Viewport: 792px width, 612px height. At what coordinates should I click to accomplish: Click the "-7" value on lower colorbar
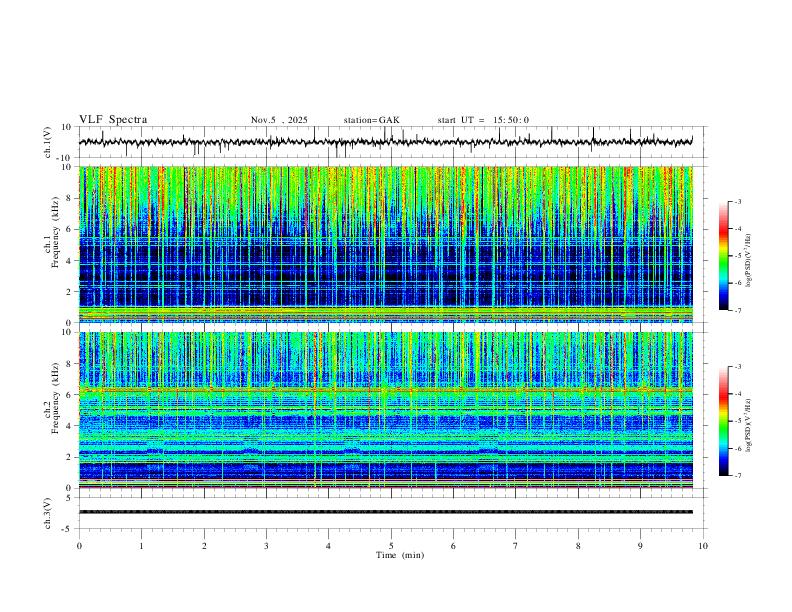(x=737, y=476)
